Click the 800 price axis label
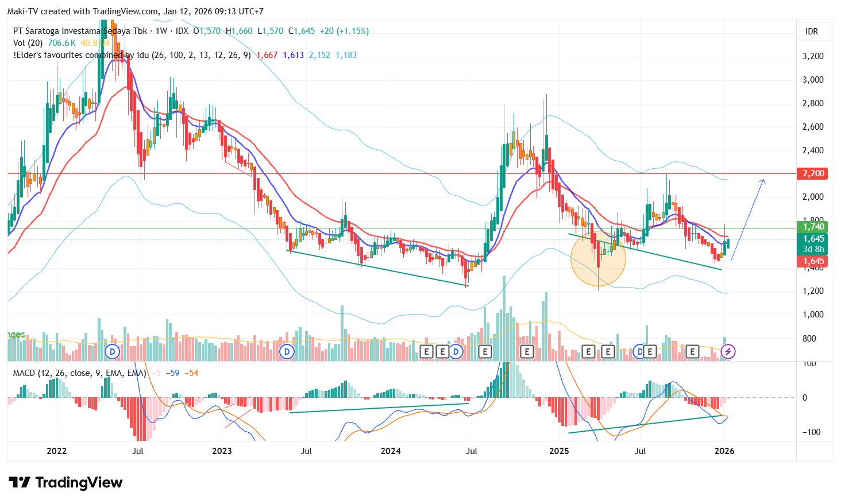Screen dimensions: 841x504 click(809, 339)
